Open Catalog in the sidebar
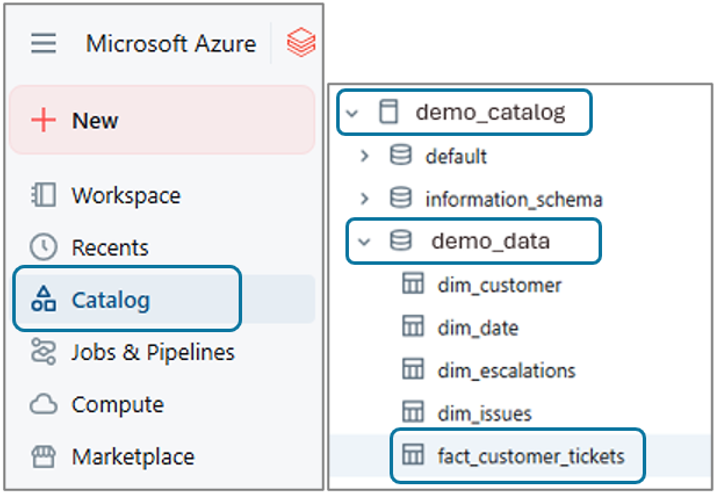 pos(110,300)
